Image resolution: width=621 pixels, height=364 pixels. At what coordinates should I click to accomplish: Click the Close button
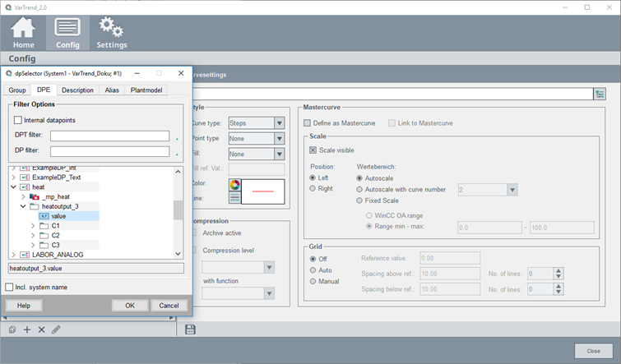pos(592,350)
